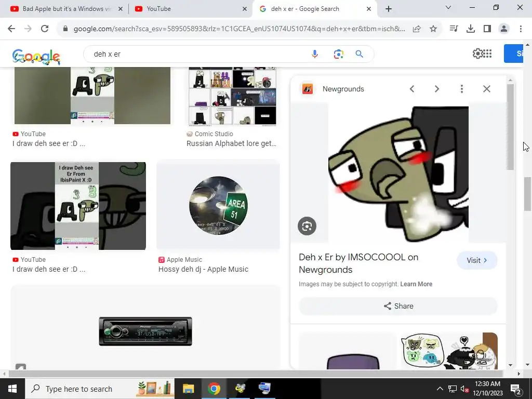This screenshot has height=399, width=532.
Task: Click the Visit button for Newgrounds
Action: 477,260
